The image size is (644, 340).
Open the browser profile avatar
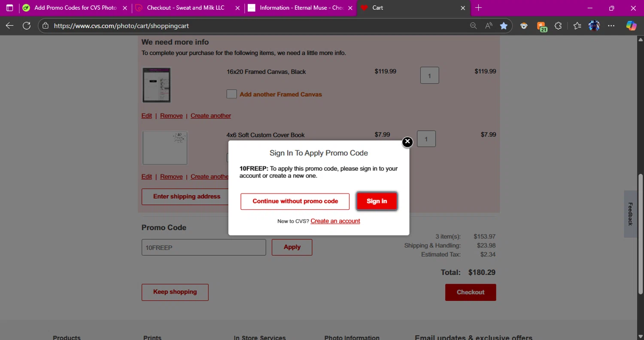[x=594, y=26]
